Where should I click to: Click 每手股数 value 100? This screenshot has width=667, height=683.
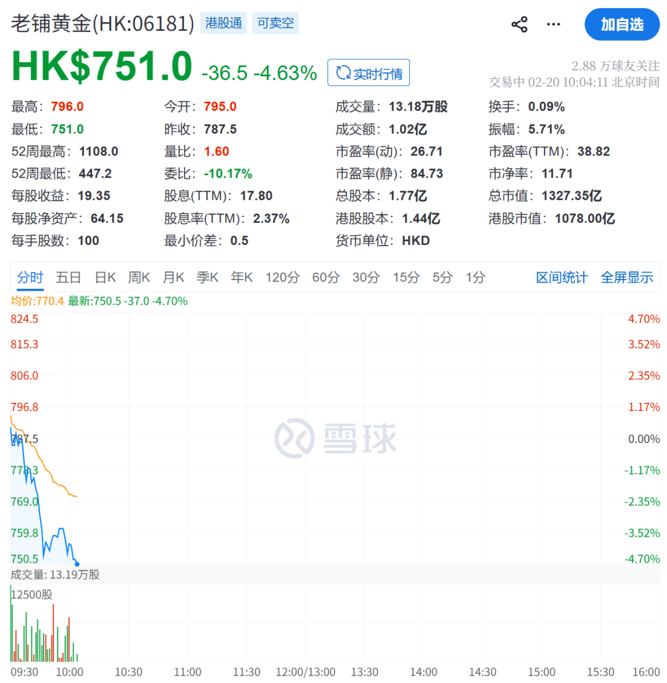(88, 241)
